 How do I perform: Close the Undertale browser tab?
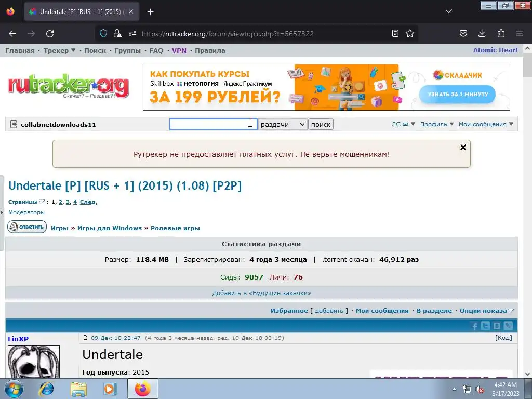131,11
